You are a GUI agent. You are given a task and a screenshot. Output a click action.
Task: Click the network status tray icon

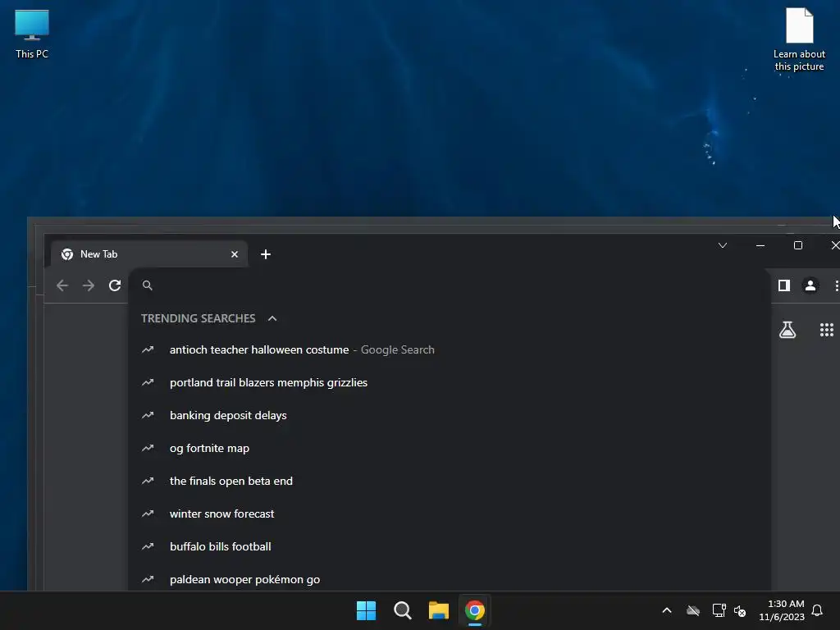719,610
